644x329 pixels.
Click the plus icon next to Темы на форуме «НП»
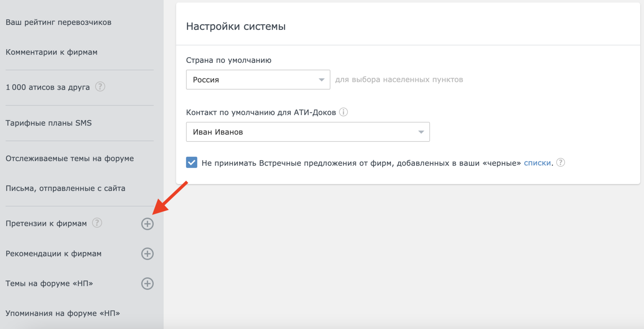pyautogui.click(x=147, y=284)
